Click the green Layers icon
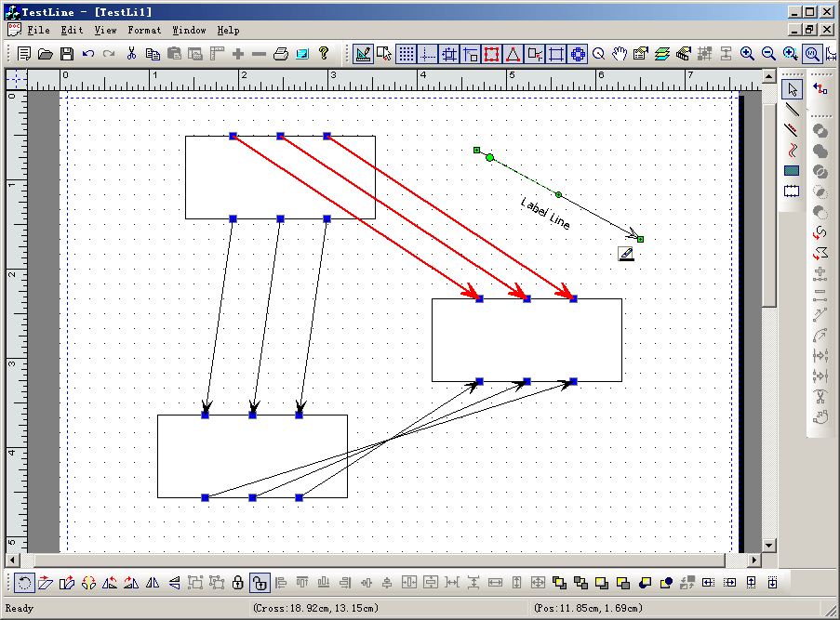Screen dimensions: 840x620 662,54
